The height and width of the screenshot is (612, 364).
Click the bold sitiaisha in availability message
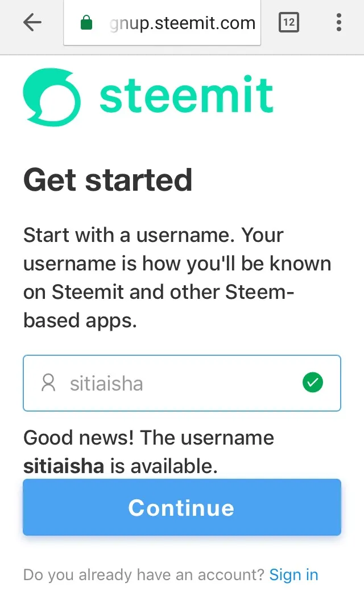click(x=64, y=466)
